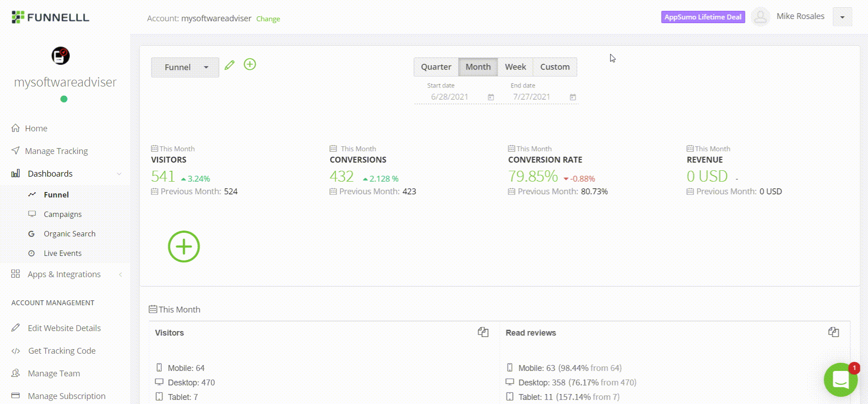
Task: Select the Quarter time range
Action: pyautogui.click(x=436, y=67)
